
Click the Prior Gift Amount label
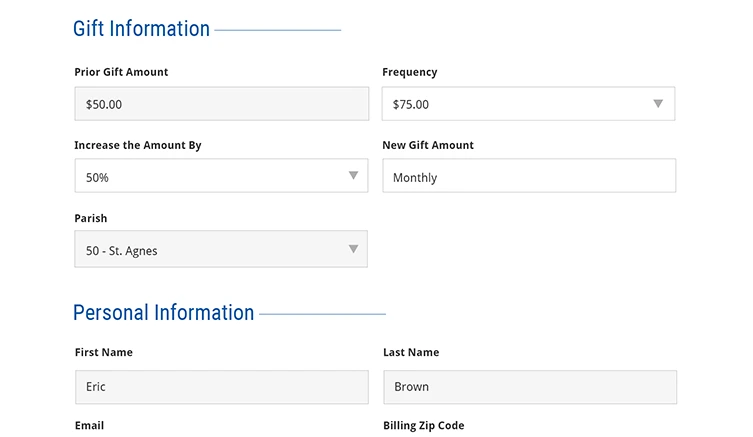coord(121,72)
